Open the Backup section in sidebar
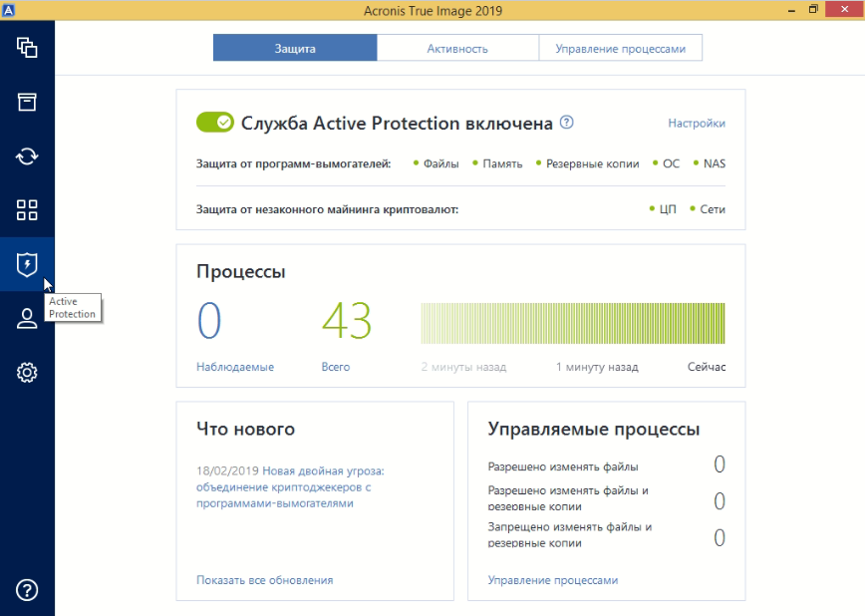865x616 pixels. pos(27,48)
